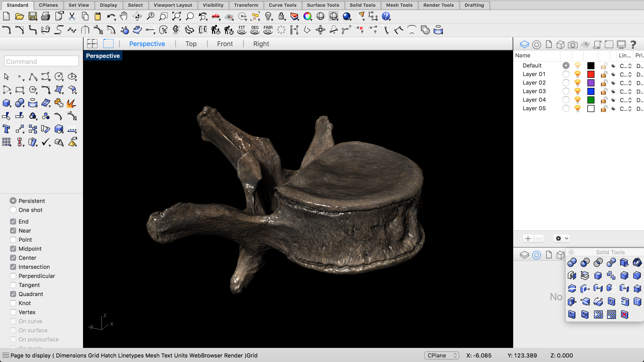Click the FIT curve tool icon
The width and height of the screenshot is (644, 362).
point(242,30)
